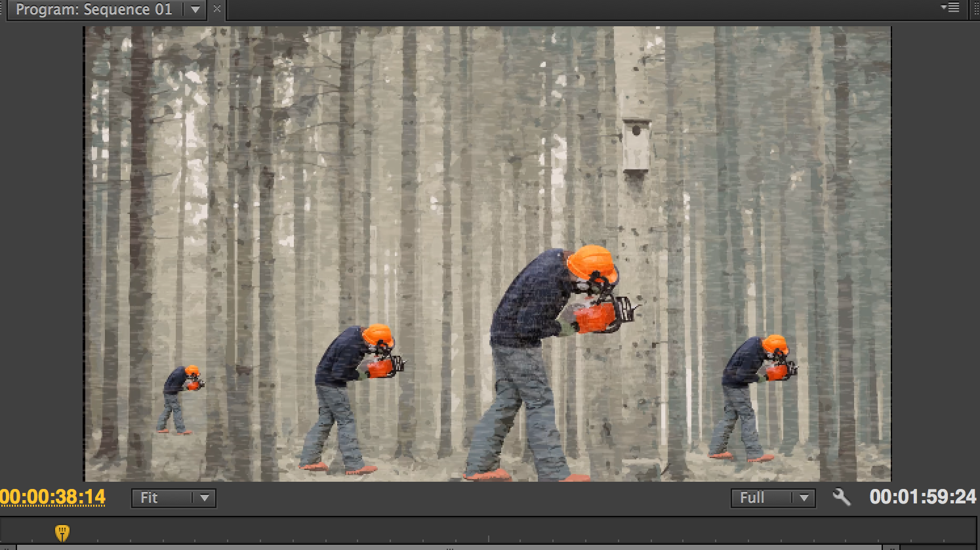Click the sequence duration display 00:01:59:24
This screenshot has width=980, height=550.
coord(924,498)
